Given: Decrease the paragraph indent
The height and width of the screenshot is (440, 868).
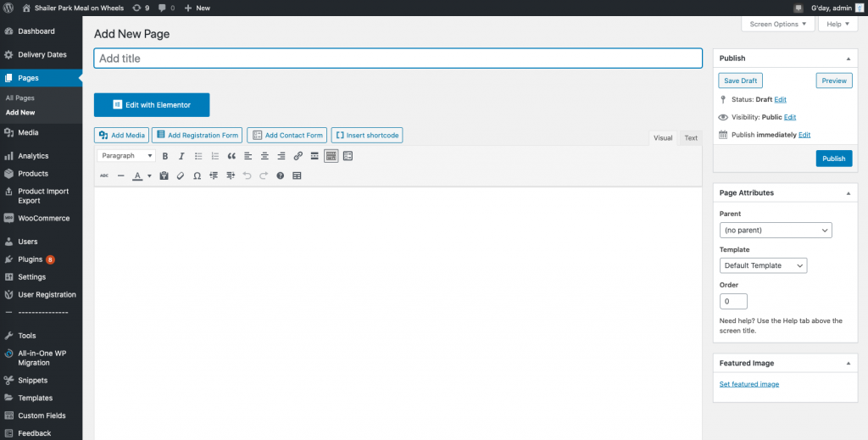Looking at the screenshot, I should tap(214, 176).
